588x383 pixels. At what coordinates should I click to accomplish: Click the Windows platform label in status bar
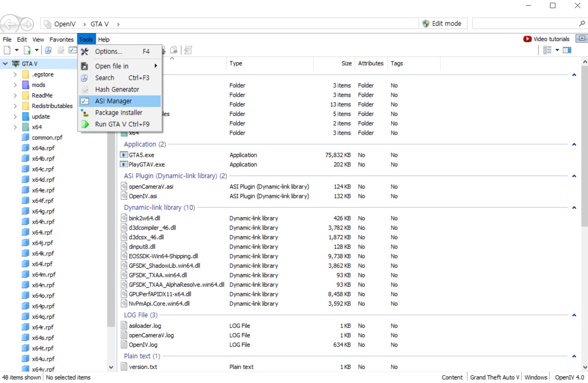pyautogui.click(x=536, y=377)
